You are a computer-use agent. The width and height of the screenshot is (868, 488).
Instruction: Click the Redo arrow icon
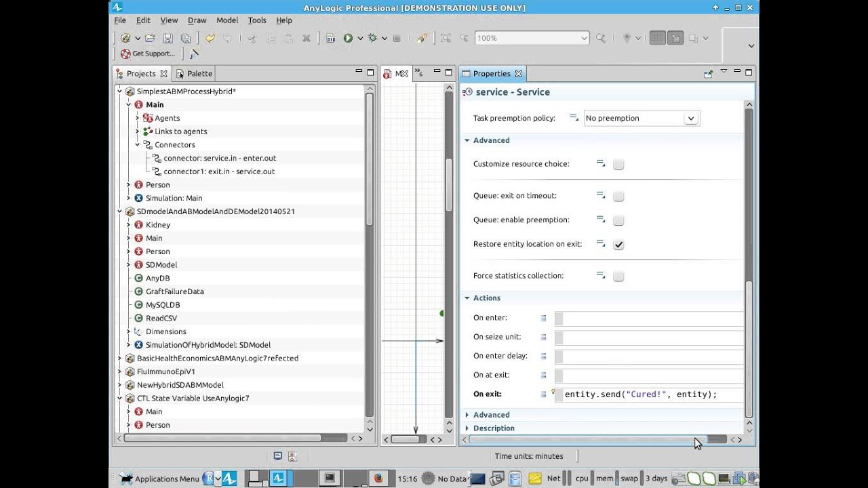pos(227,39)
